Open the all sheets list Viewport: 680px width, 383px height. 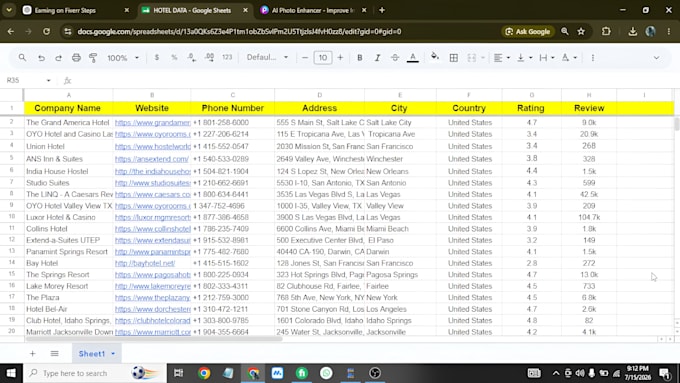(54, 354)
